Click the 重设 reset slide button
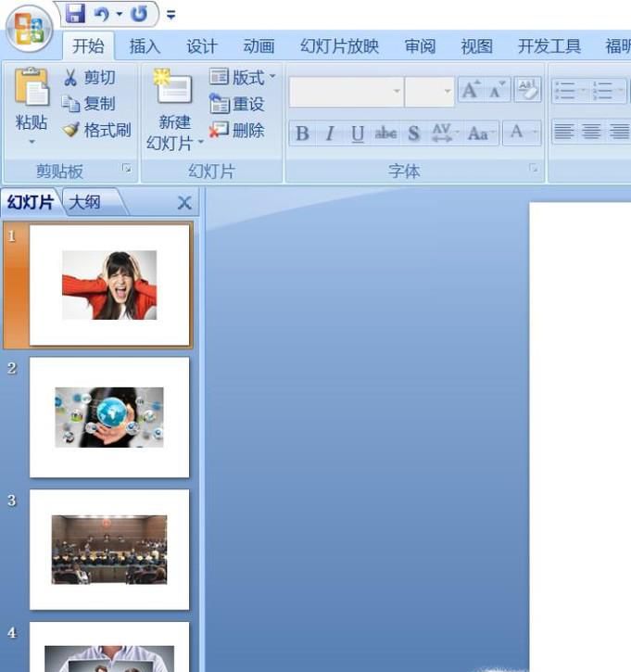 (x=237, y=104)
